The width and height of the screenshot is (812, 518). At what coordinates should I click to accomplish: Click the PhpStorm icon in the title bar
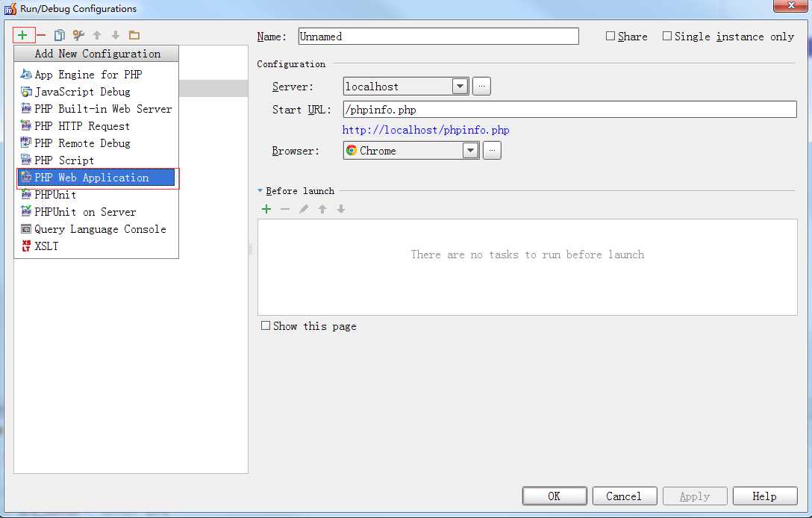[10, 9]
